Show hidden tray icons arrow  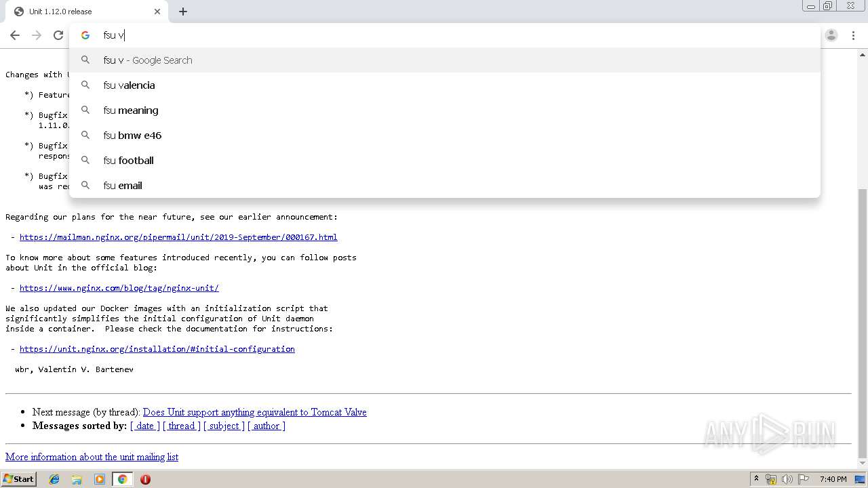[x=756, y=479]
